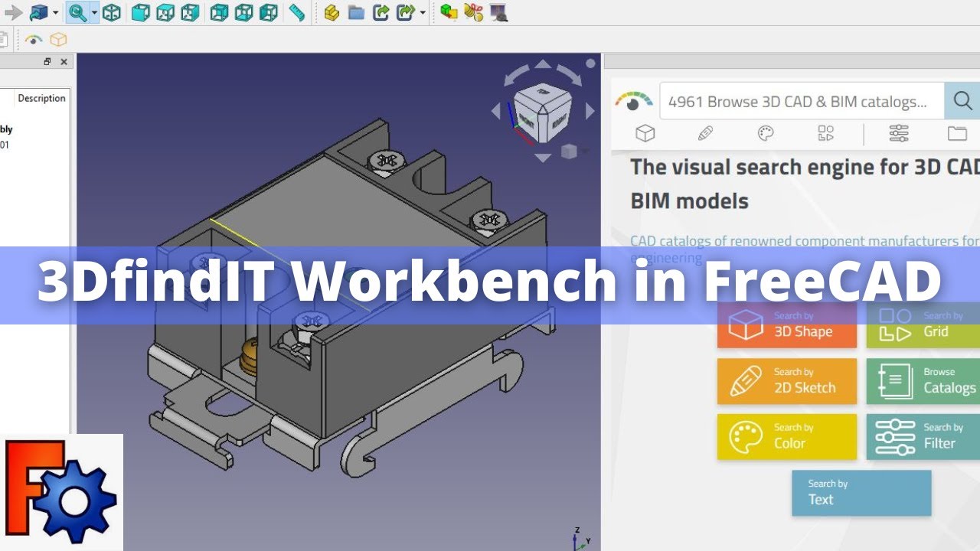Click the Make Link arrow icon
This screenshot has height=551, width=980.
click(381, 12)
